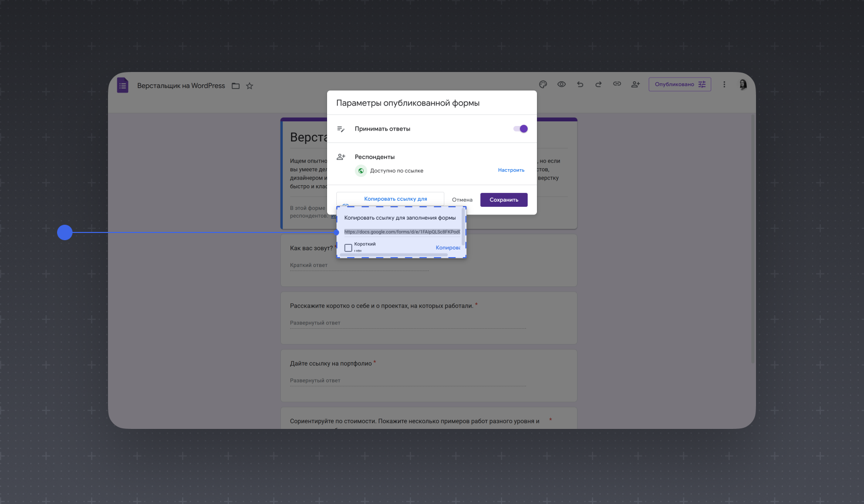Open the Google Forms home icon

click(122, 85)
